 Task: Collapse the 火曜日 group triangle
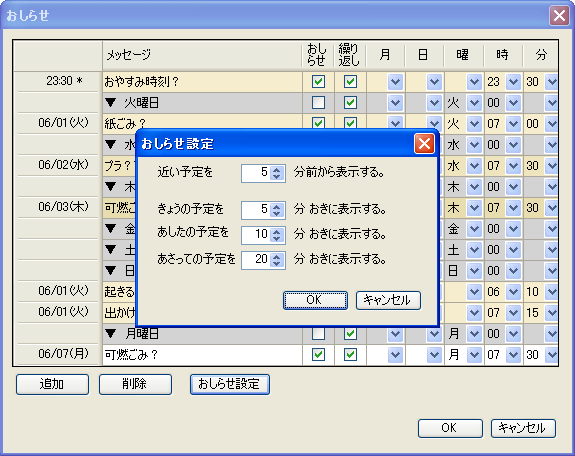point(111,103)
